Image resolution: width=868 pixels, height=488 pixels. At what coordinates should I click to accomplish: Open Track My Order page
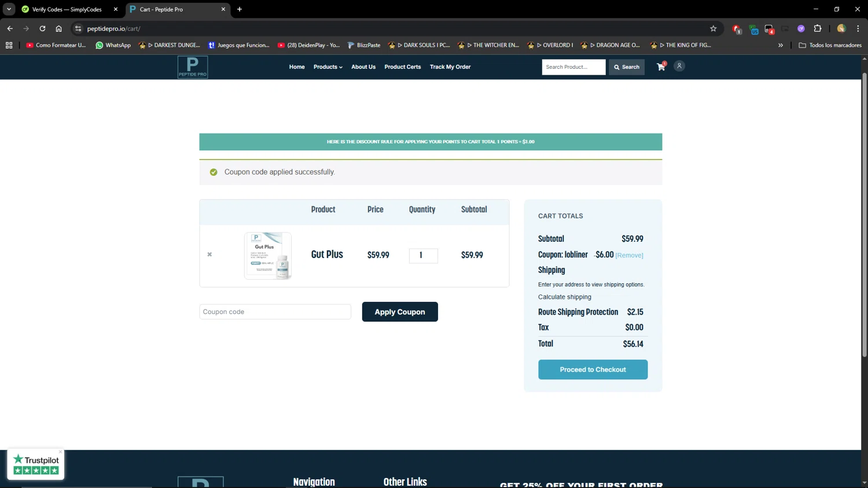click(x=450, y=67)
